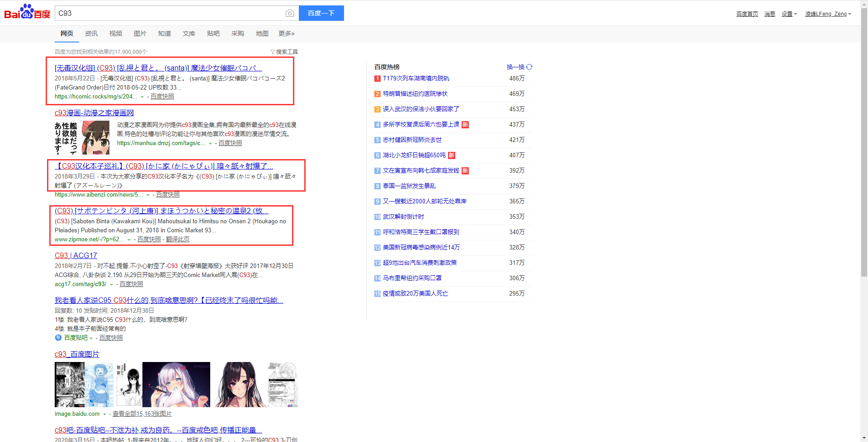This screenshot has width=868, height=442.
Task: Open hot topic 马云里帮纽约采购口罩
Action: point(412,278)
